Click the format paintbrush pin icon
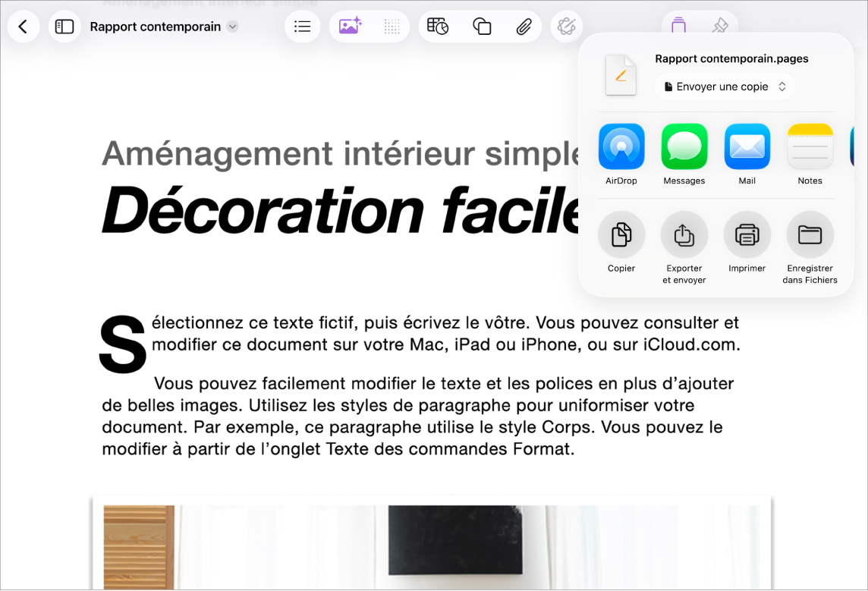This screenshot has width=868, height=591. 719,25
